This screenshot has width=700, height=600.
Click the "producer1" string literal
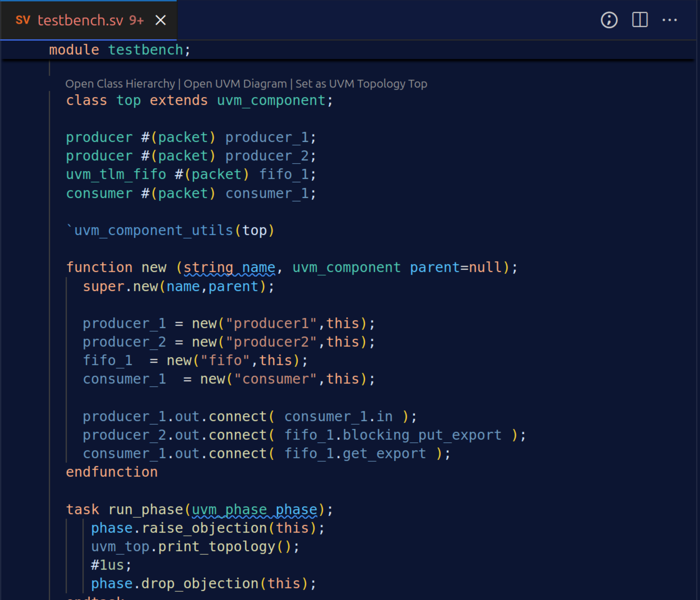[x=271, y=324]
